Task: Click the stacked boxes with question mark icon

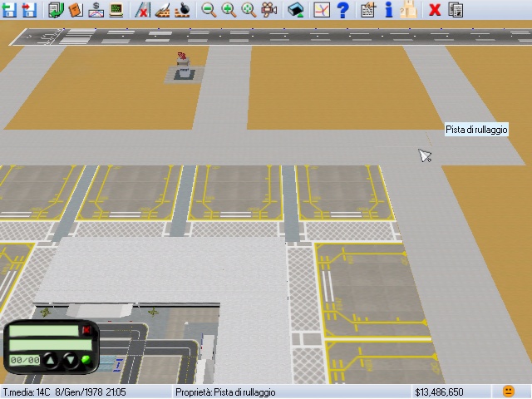Action: (x=408, y=9)
